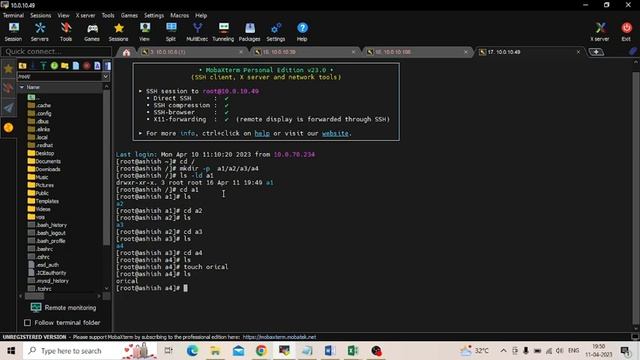Click the paperclip icon at right of tab bar
Screen dimensions: 640x360
pos(633,52)
